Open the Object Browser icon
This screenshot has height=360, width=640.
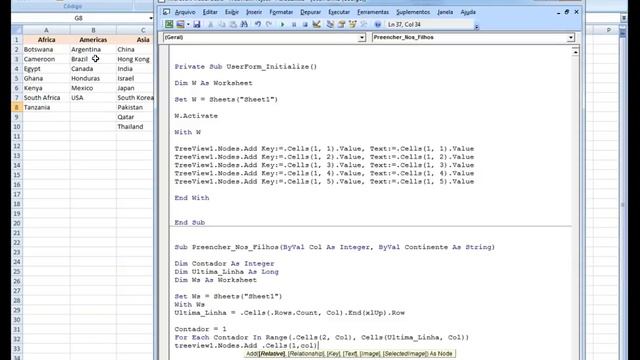pos(353,24)
